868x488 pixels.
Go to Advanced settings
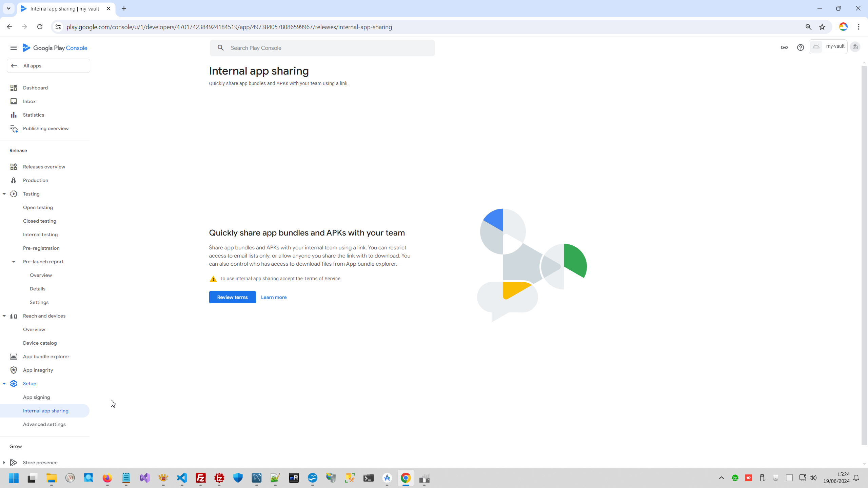[x=44, y=424]
